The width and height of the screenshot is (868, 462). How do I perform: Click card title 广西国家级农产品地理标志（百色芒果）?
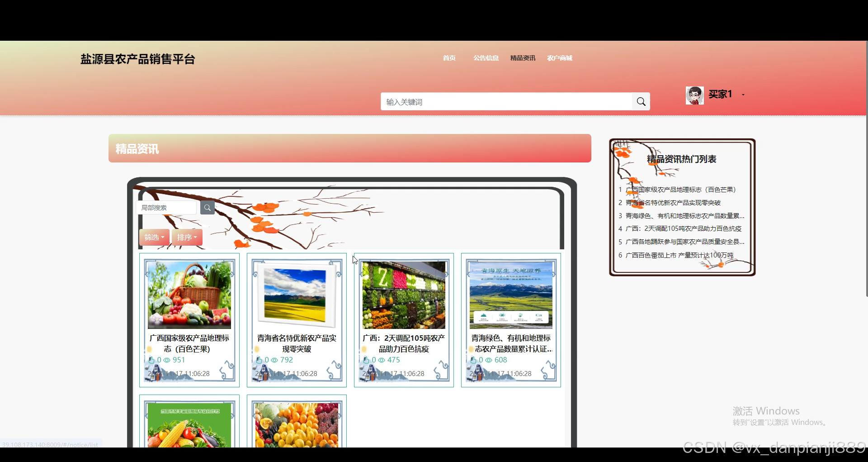(189, 343)
